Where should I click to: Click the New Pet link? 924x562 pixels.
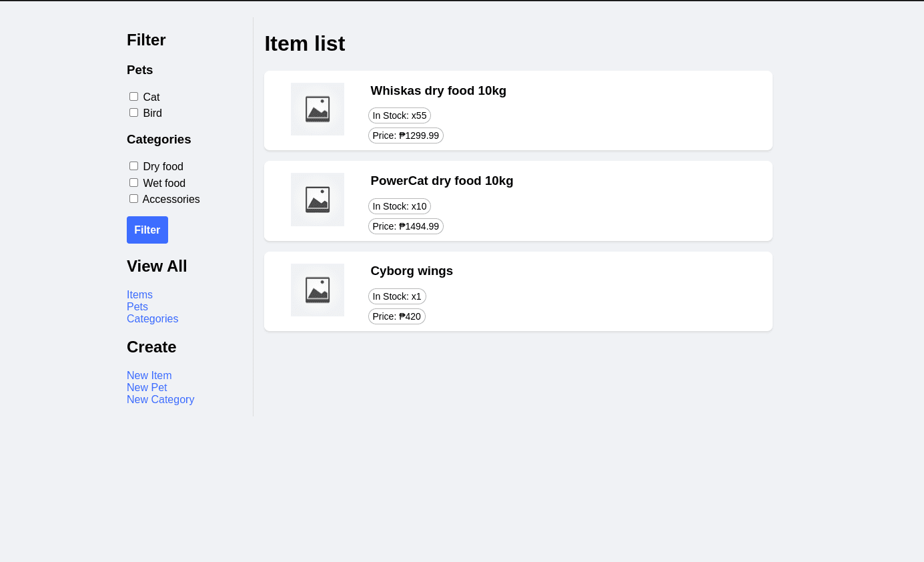147,388
